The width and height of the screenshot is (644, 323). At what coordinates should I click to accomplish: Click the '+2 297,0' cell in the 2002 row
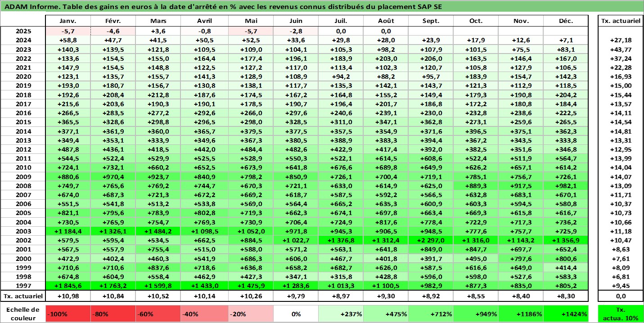point(431,241)
